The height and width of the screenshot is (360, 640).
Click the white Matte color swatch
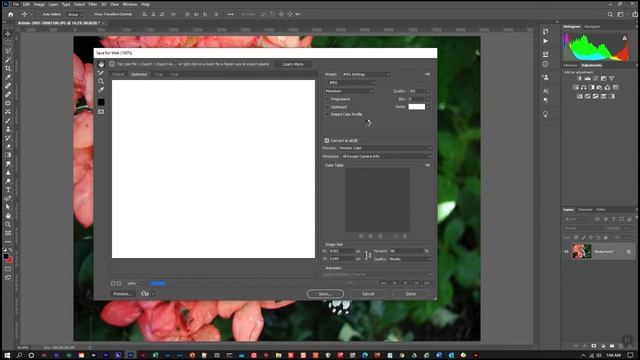pyautogui.click(x=416, y=107)
